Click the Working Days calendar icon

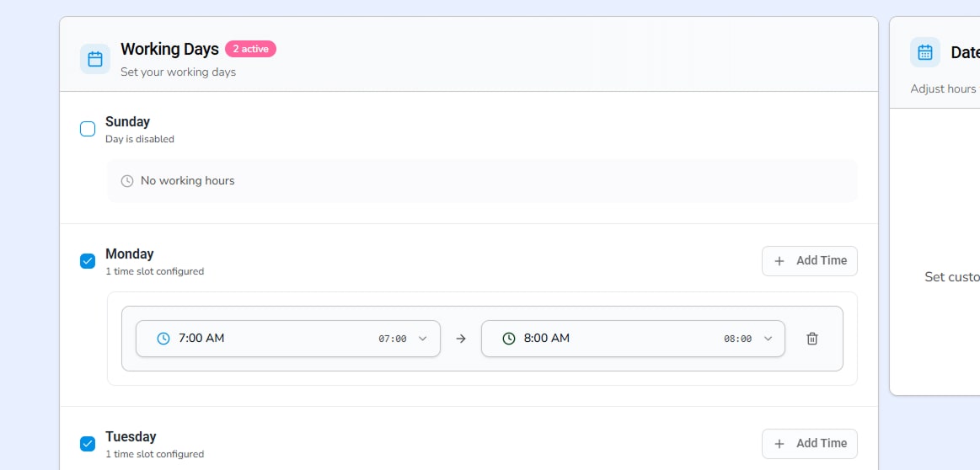[x=95, y=59]
